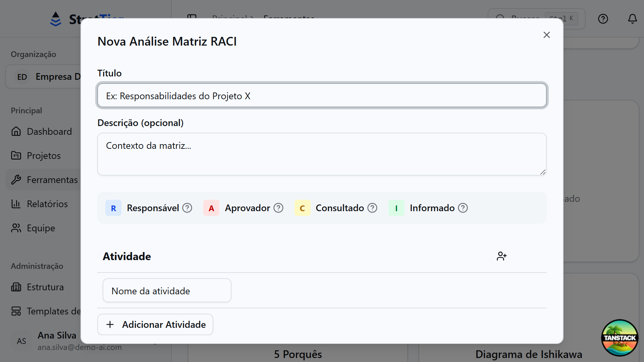
Task: Select the green Informado badge
Action: tap(396, 208)
